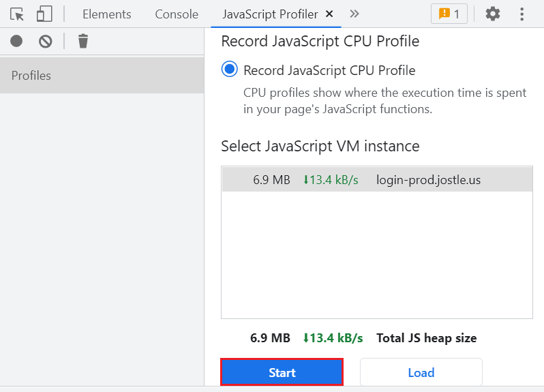Switch to the Elements tab
Image resolution: width=544 pixels, height=392 pixels.
(107, 14)
